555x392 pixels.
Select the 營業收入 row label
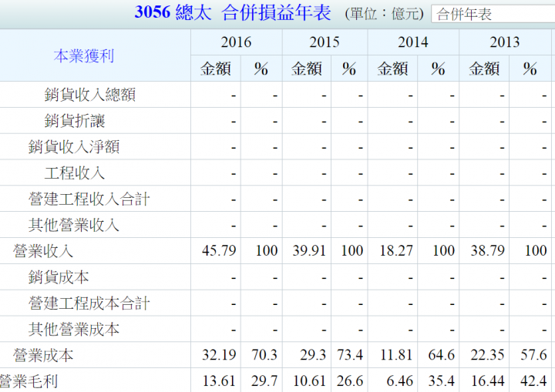coord(43,251)
